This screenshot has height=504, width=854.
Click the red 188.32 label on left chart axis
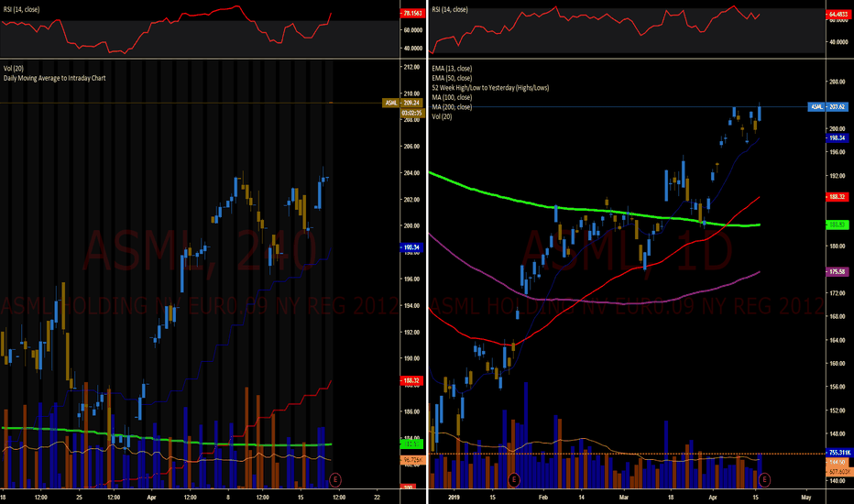411,380
